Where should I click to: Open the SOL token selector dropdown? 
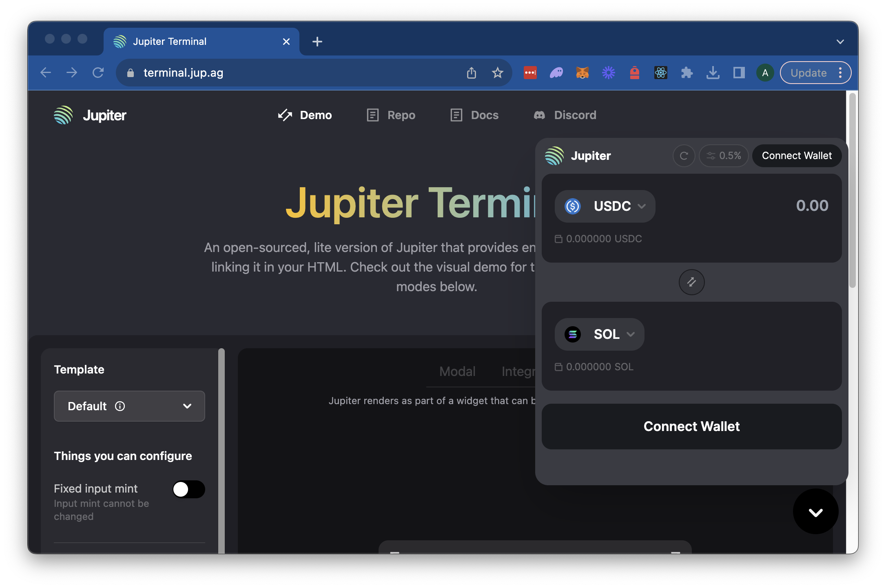599,334
